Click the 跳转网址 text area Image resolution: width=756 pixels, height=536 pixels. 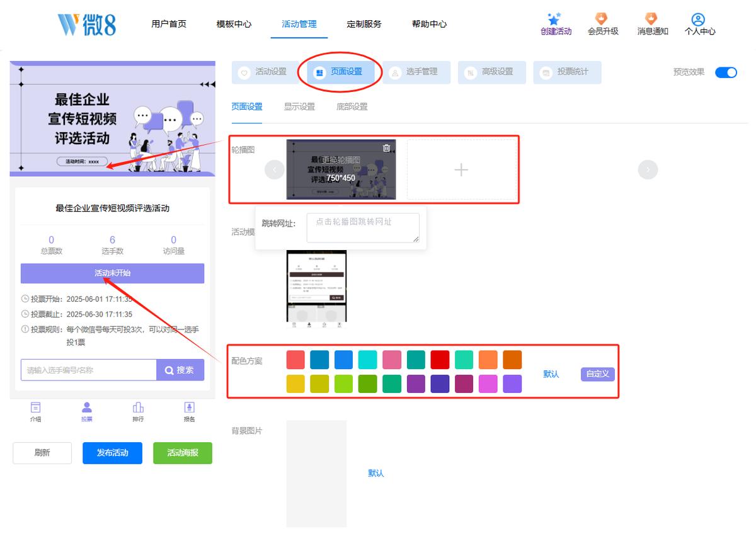click(x=363, y=227)
